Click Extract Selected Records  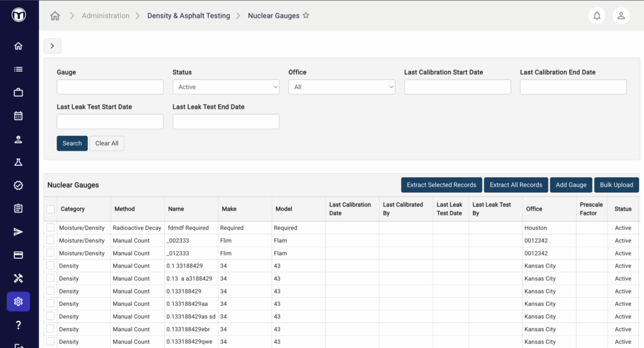(x=441, y=185)
